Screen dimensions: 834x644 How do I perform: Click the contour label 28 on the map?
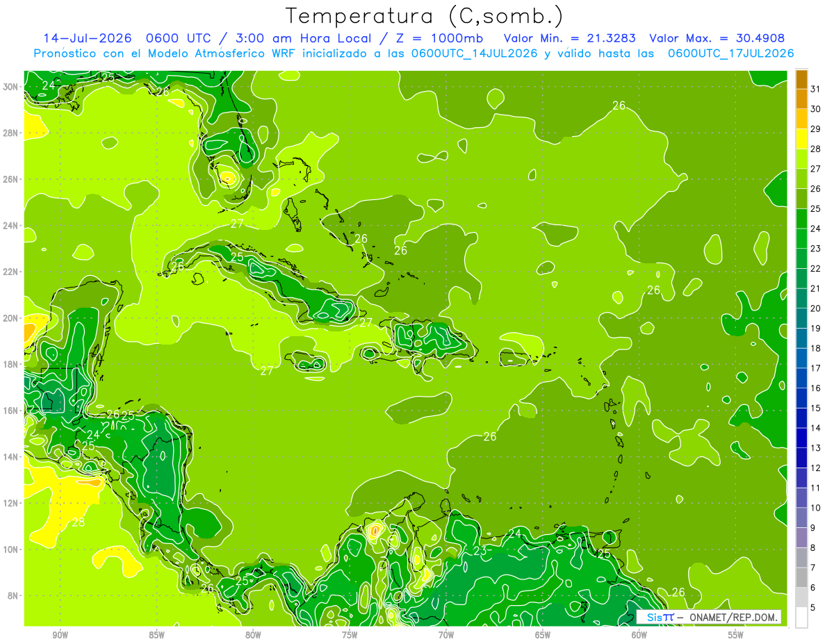pos(78,522)
